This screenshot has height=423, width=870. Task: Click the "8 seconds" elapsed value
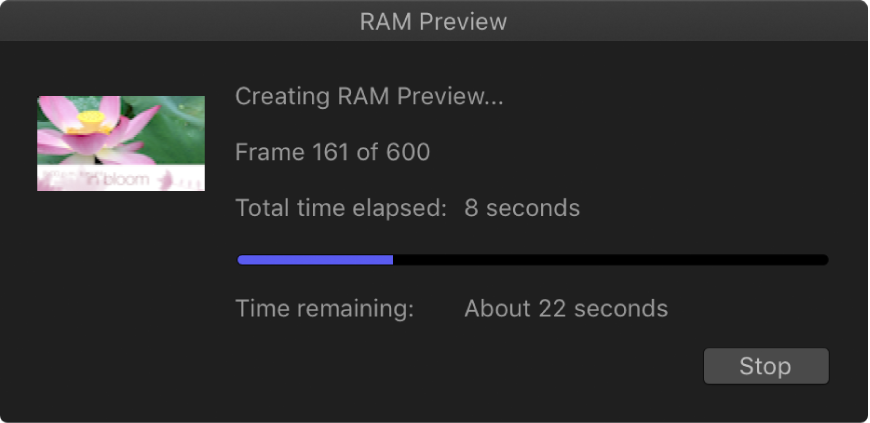click(x=522, y=208)
